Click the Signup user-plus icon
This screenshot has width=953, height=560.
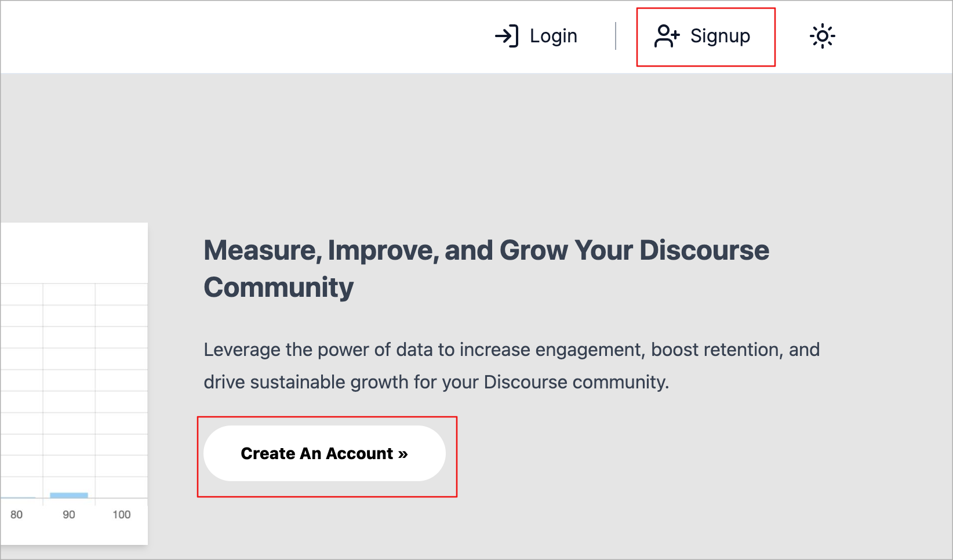[x=667, y=36]
